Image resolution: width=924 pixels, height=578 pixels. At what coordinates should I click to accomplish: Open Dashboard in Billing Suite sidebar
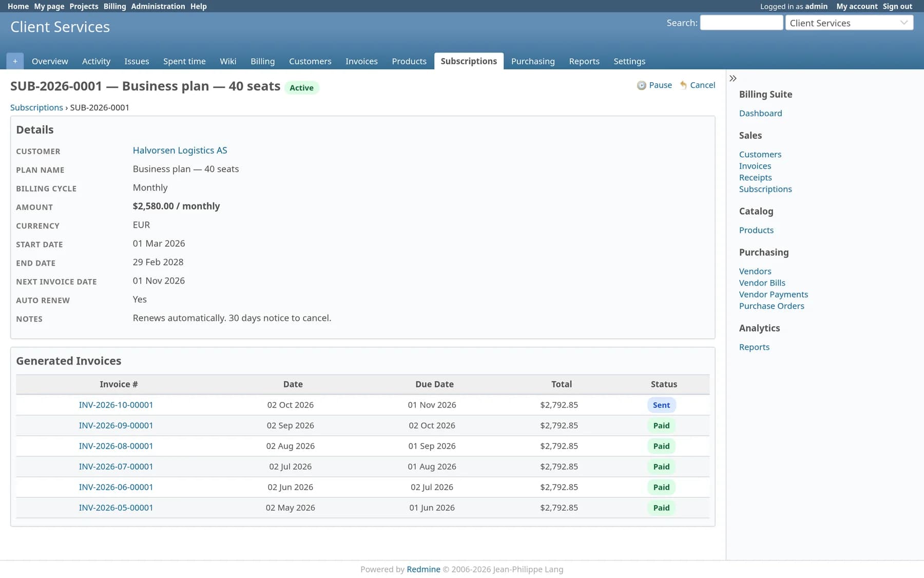(x=760, y=113)
